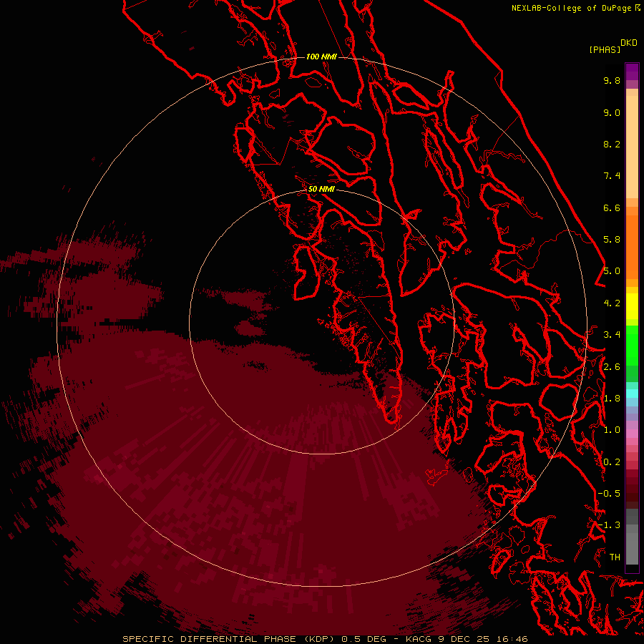
Task: Click the 5.0 value on color scale
Action: click(612, 271)
